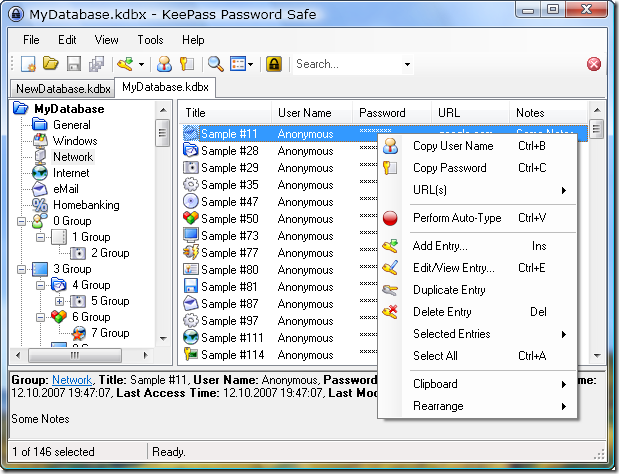Sort entries by User Name column header
619x474 pixels.
(312, 113)
